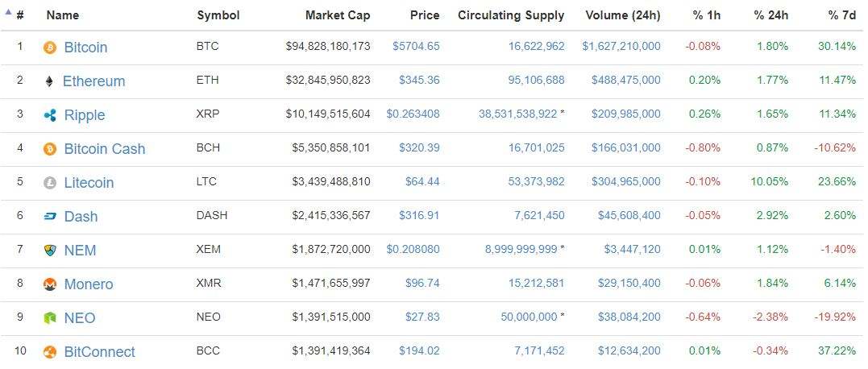Sort by the # rank column arrow
The width and height of the screenshot is (868, 369).
pos(9,13)
